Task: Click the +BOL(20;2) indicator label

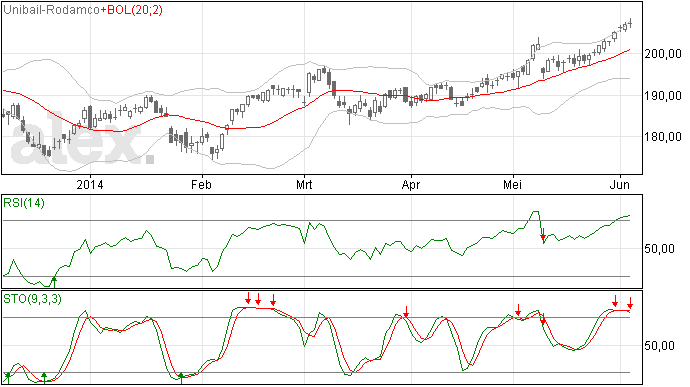Action: click(132, 10)
